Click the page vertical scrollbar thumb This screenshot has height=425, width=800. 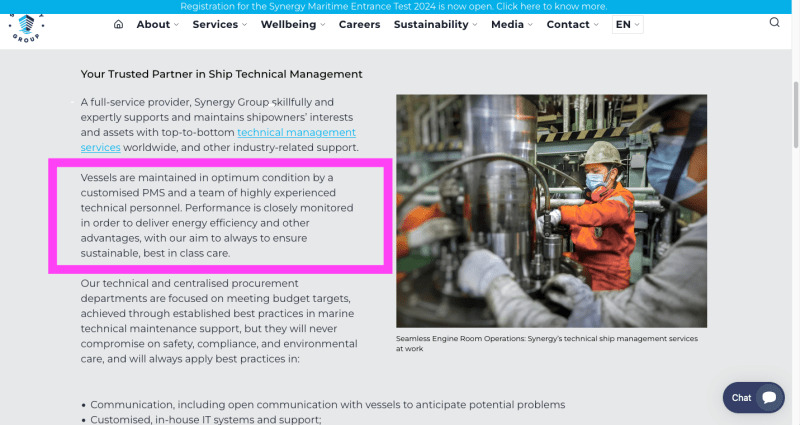[796, 115]
